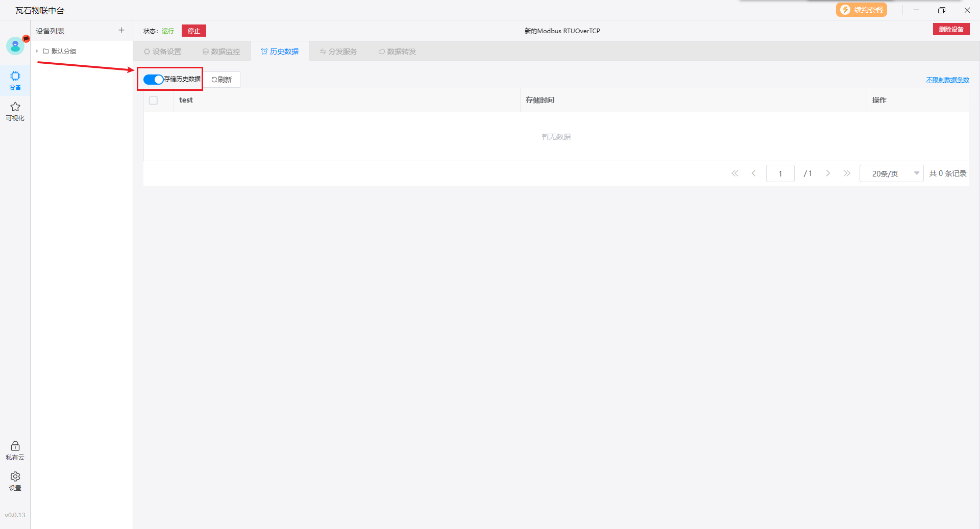Screen dimensions: 980x529
Task: Open the 设备 device section in sidebar
Action: pos(15,81)
